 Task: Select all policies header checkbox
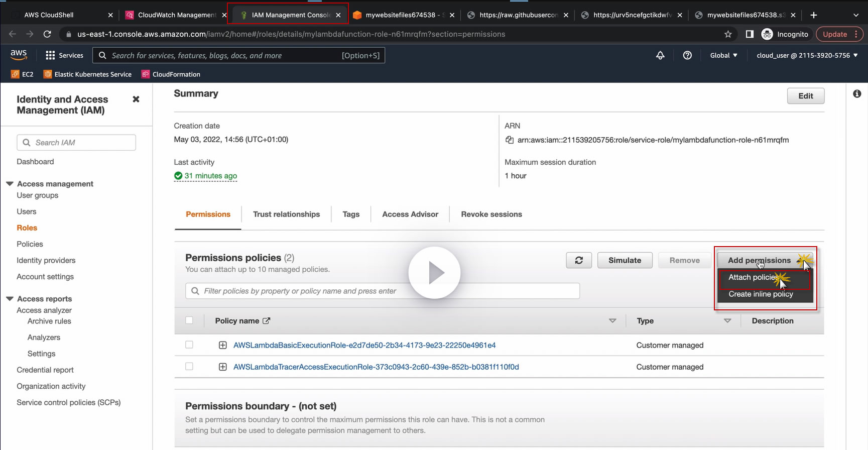click(189, 320)
